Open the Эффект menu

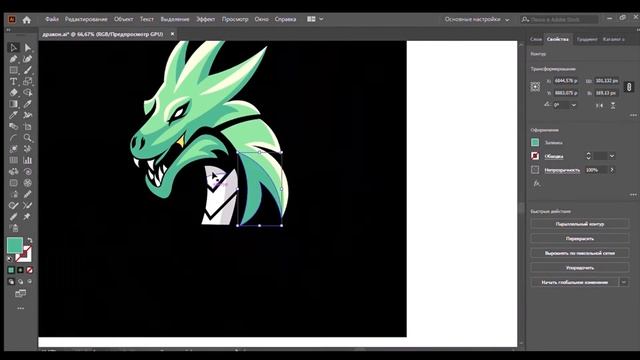[205, 19]
